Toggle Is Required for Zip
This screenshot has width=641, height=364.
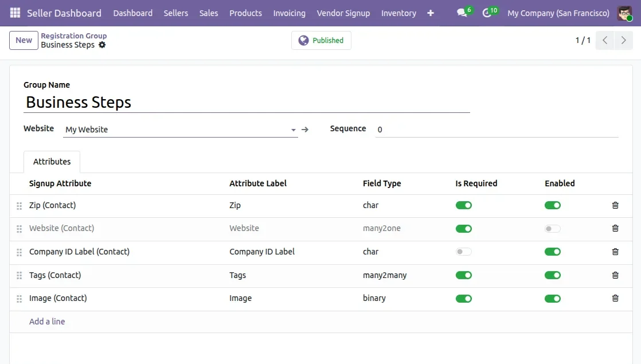tap(464, 205)
